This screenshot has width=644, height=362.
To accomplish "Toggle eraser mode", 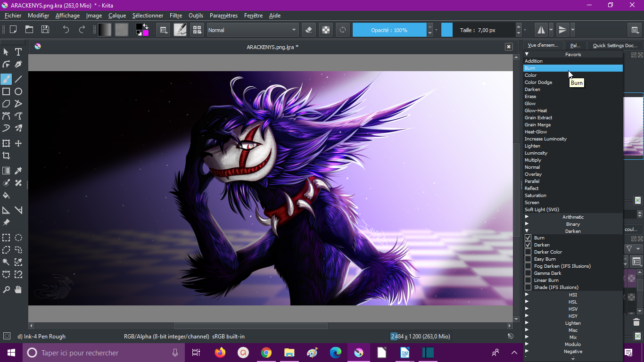I will coord(309,30).
